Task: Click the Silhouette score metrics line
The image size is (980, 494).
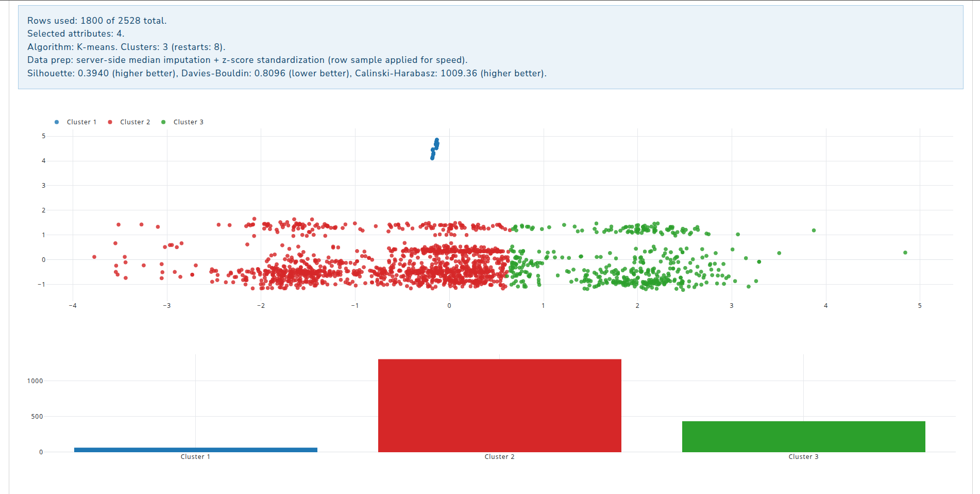Action: tap(287, 73)
